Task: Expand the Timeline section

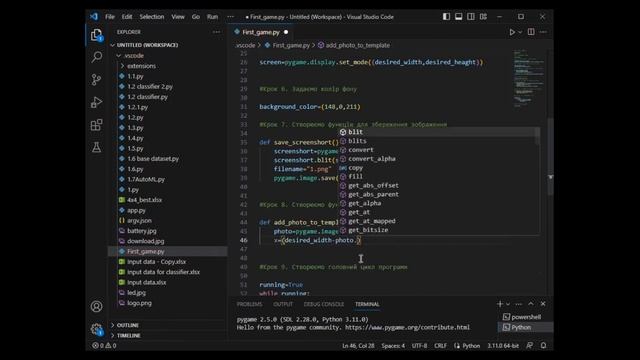Action: click(129, 336)
